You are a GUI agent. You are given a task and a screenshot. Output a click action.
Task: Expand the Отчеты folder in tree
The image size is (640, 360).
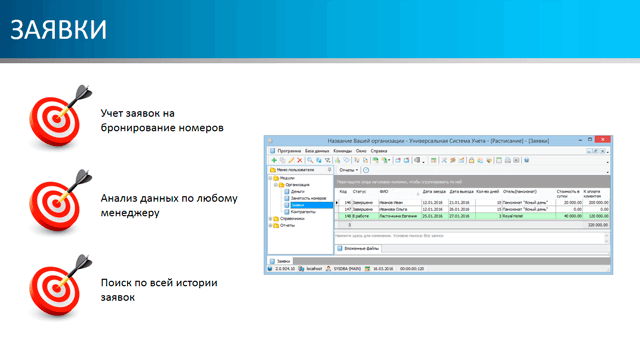pyautogui.click(x=271, y=225)
